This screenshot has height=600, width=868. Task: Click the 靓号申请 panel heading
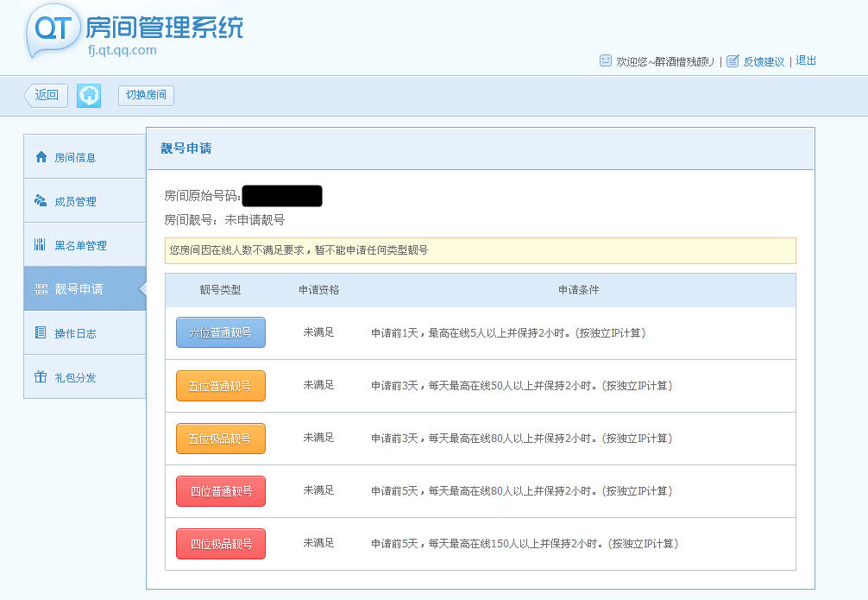click(186, 148)
